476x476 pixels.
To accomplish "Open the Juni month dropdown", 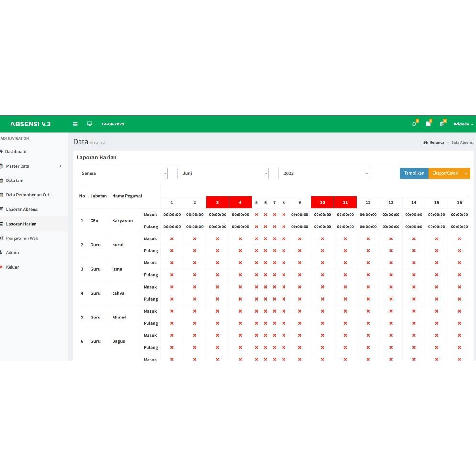I will point(223,173).
